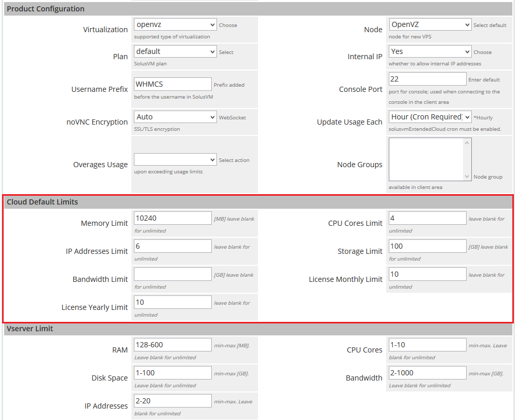
Task: Click the License Yearly Limit label
Action: click(x=94, y=307)
